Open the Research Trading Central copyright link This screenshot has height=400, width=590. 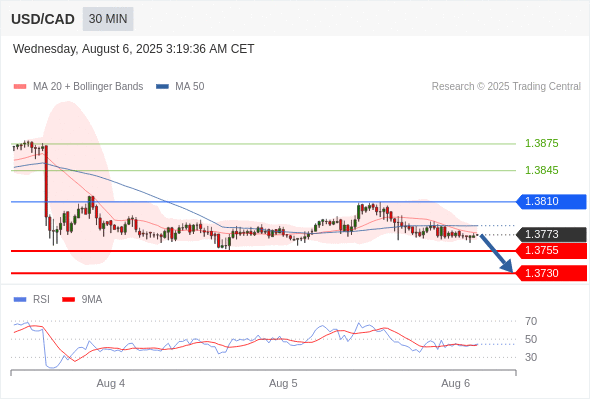(506, 87)
